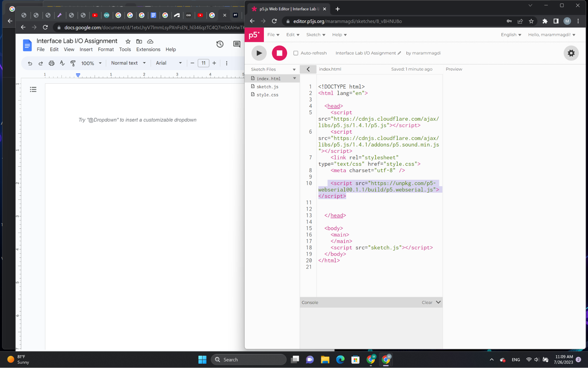Show document outline icon

(33, 89)
